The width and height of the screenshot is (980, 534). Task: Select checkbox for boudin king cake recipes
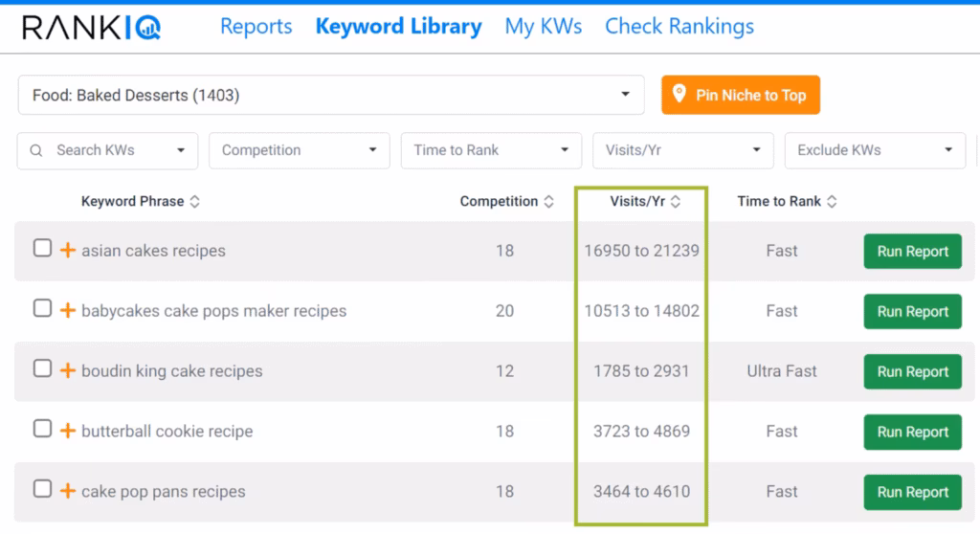coord(42,369)
